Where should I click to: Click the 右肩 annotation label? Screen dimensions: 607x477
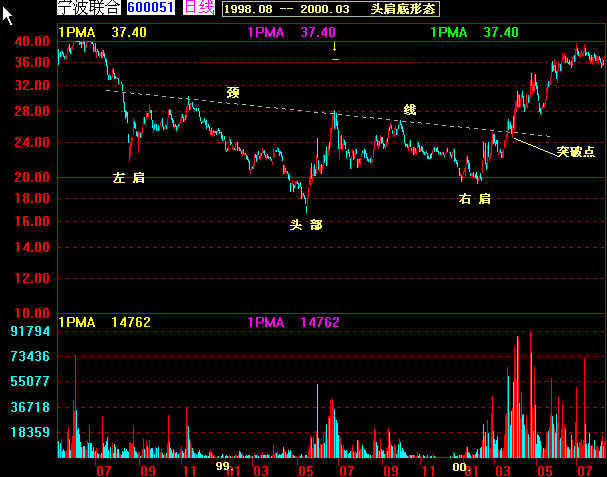[475, 199]
